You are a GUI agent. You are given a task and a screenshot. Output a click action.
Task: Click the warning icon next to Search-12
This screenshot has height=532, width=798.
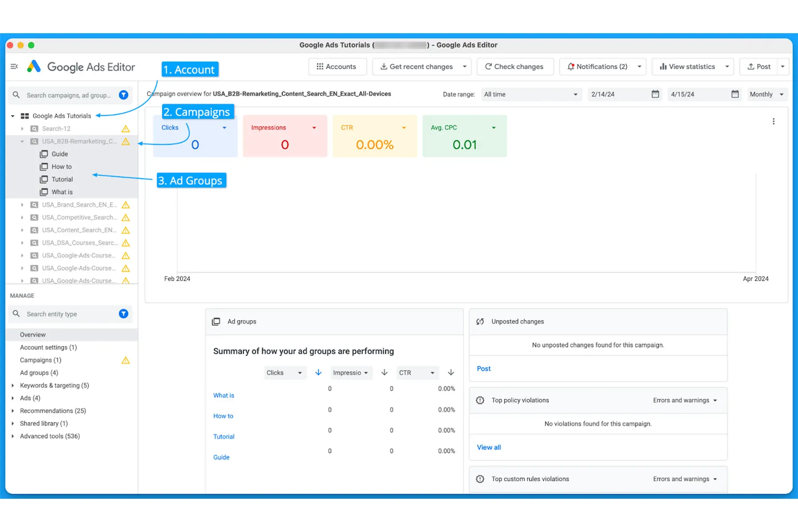[x=126, y=129]
